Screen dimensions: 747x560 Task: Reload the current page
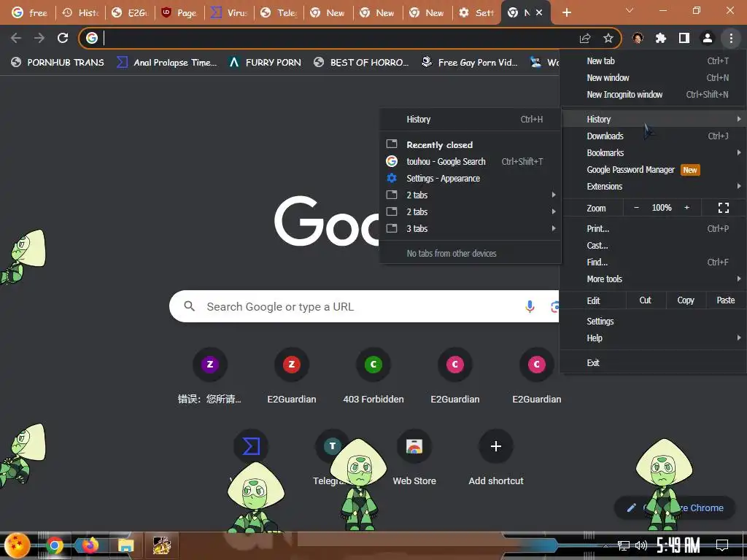point(63,38)
